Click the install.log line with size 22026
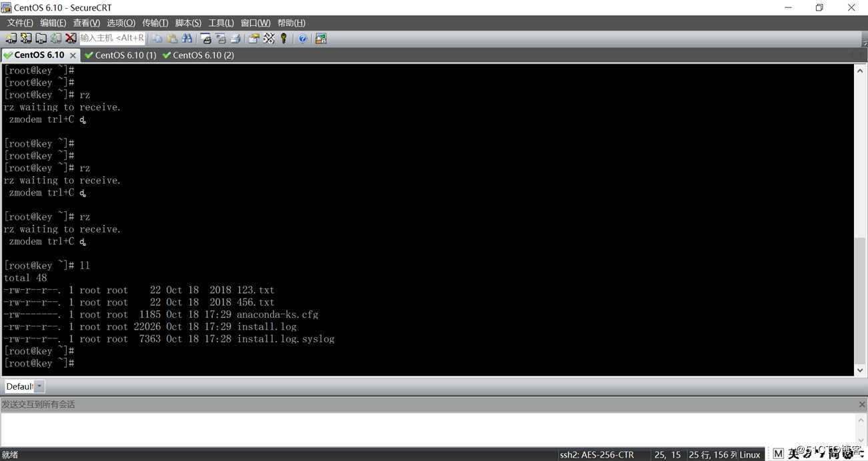This screenshot has width=868, height=461. pyautogui.click(x=150, y=326)
